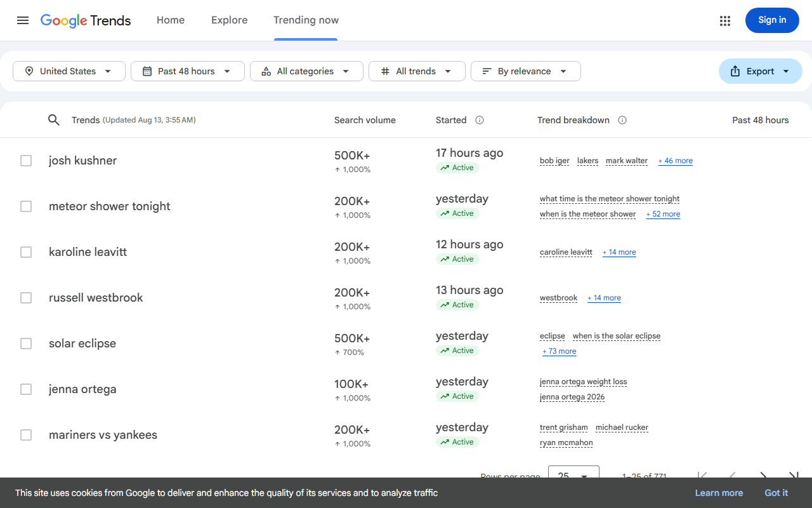
Task: Open the meteor shower tonight trend
Action: pyautogui.click(x=110, y=206)
